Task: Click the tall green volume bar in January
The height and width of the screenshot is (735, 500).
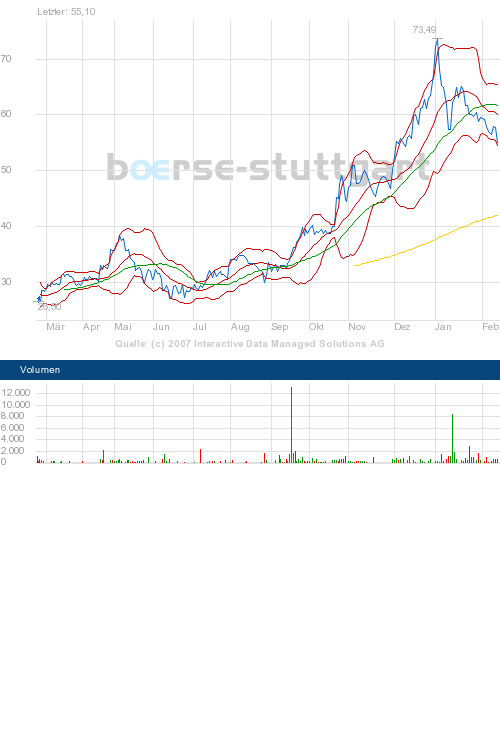Action: pos(452,438)
